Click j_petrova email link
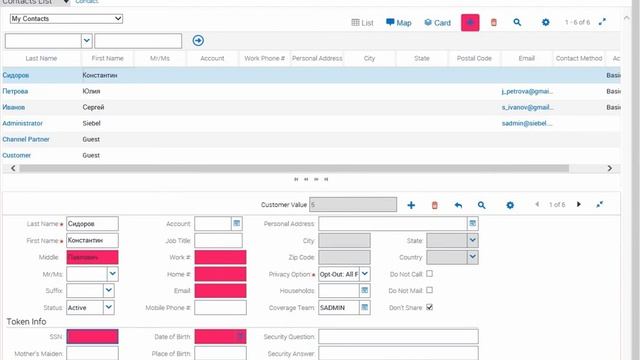The height and width of the screenshot is (360, 640). (527, 91)
